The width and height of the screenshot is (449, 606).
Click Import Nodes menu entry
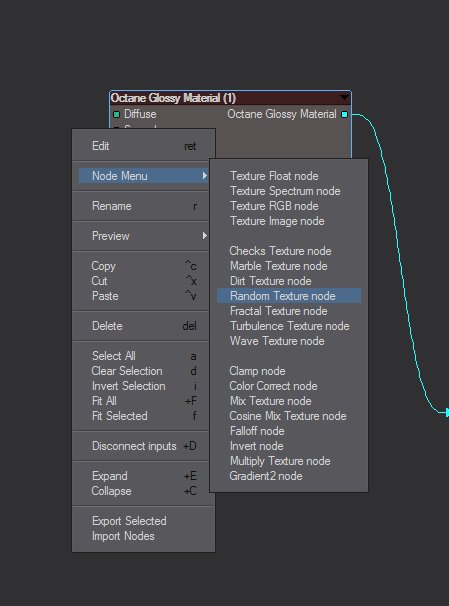[143, 536]
